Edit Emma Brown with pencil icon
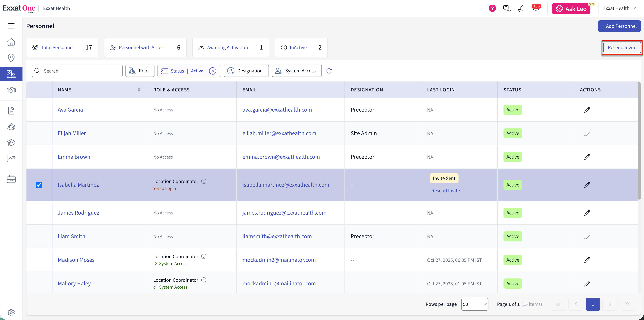644x320 pixels. tap(587, 157)
